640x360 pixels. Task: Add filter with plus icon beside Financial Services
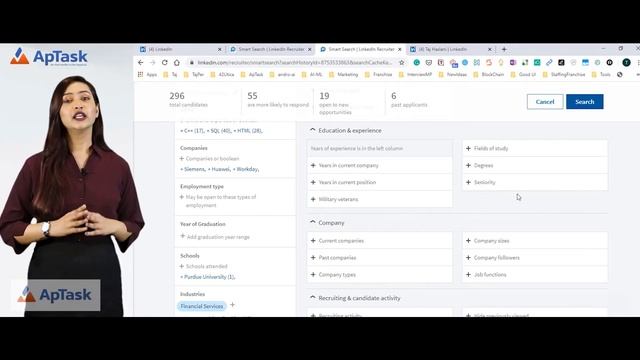coord(232,305)
